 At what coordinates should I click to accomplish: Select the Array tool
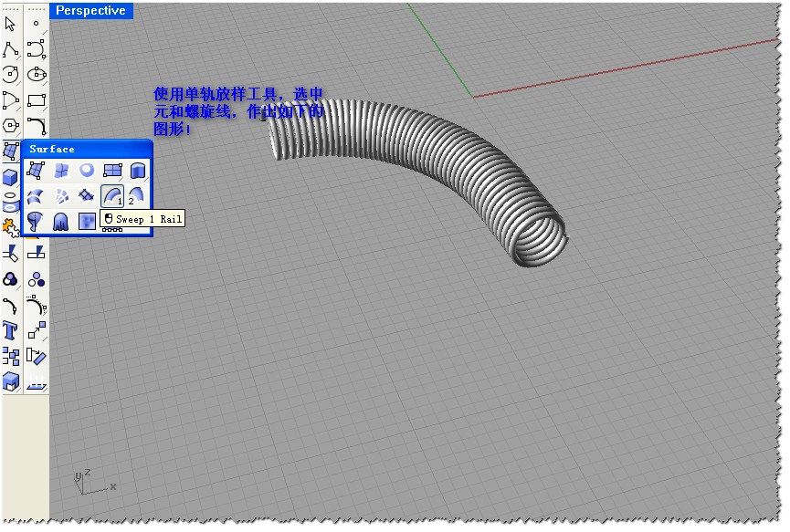[x=11, y=357]
